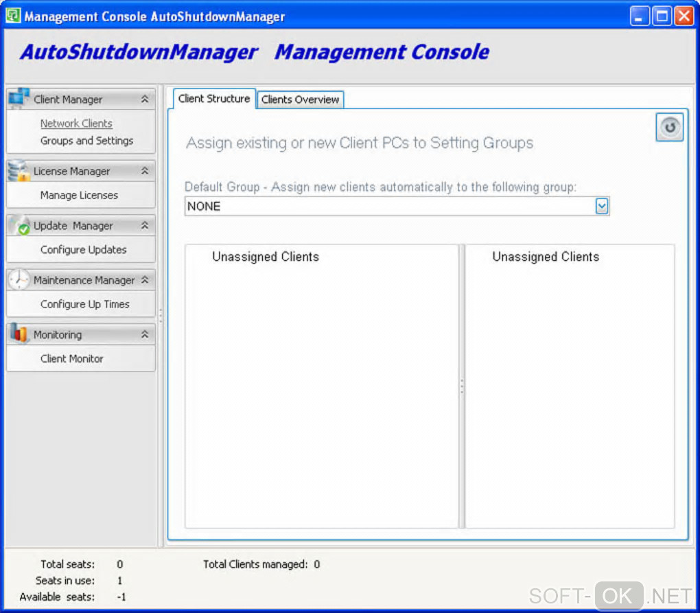Open Configure Updates
Image resolution: width=700 pixels, height=613 pixels.
[x=84, y=250]
